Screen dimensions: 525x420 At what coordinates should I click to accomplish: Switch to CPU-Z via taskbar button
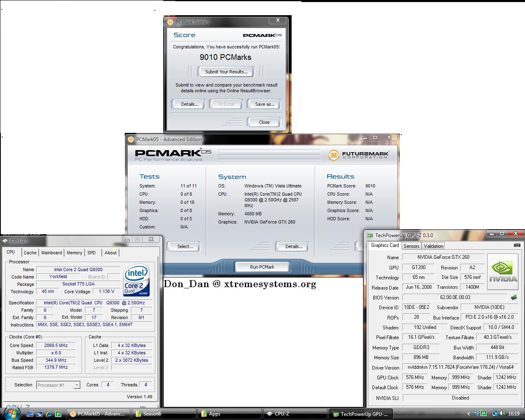tap(295, 414)
